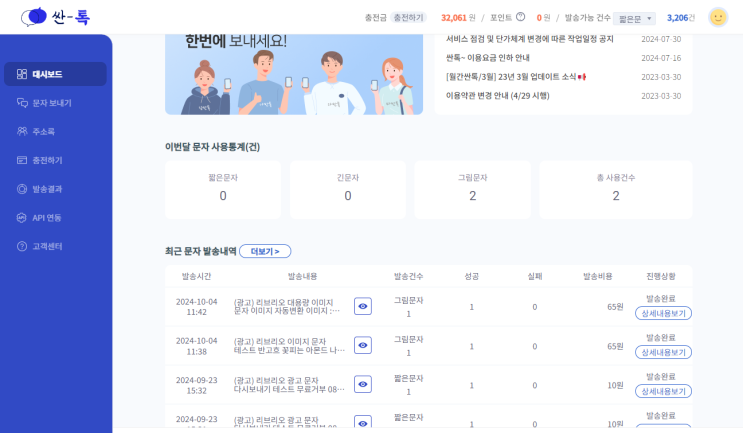Click the 총 사용건수 statistics card
Viewport: 743px width, 433px height.
(x=616, y=189)
